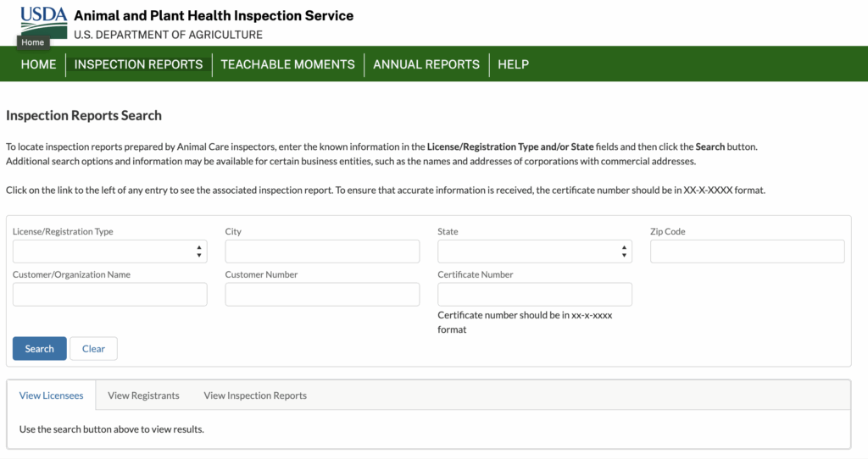The image size is (868, 459).
Task: Open the HELP menu item
Action: [x=513, y=64]
